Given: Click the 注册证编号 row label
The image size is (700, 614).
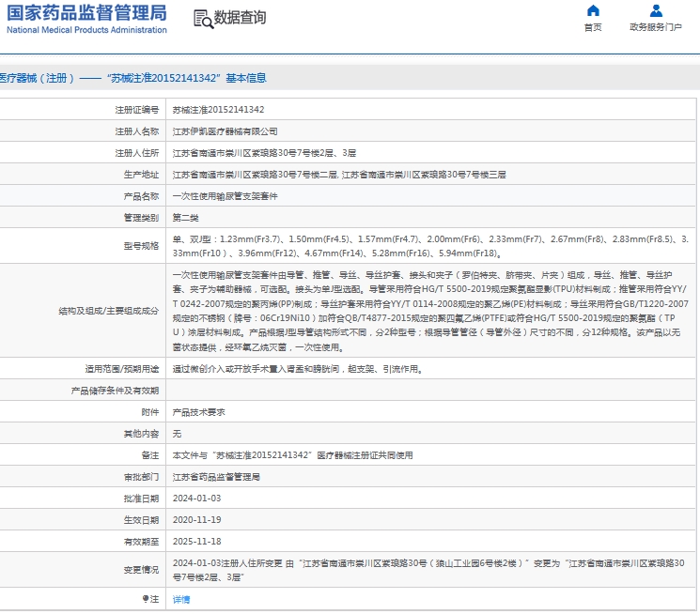Looking at the screenshot, I should pyautogui.click(x=136, y=110).
